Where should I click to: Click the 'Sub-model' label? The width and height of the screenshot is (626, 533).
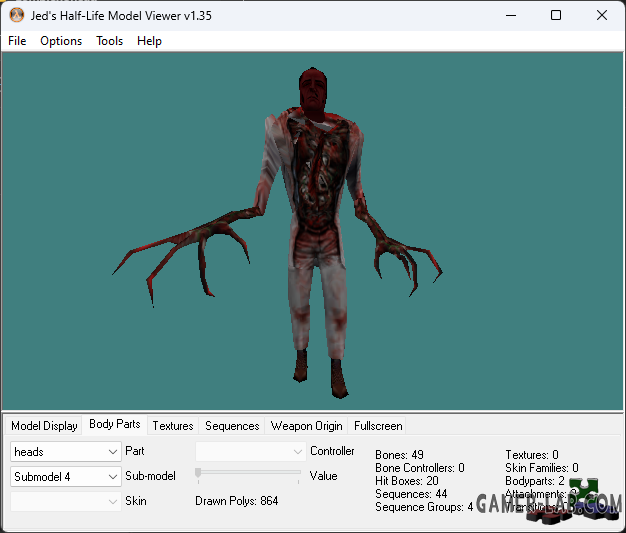click(x=150, y=476)
